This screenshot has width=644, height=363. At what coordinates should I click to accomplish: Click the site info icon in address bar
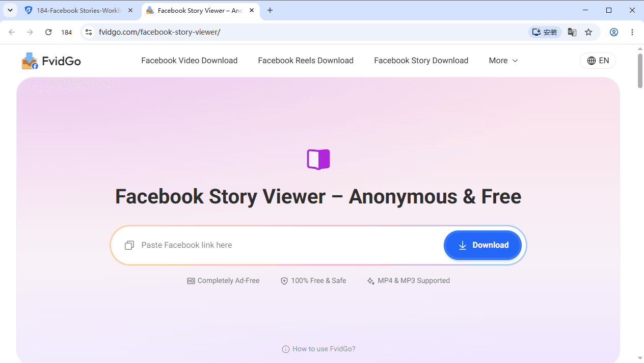[89, 32]
